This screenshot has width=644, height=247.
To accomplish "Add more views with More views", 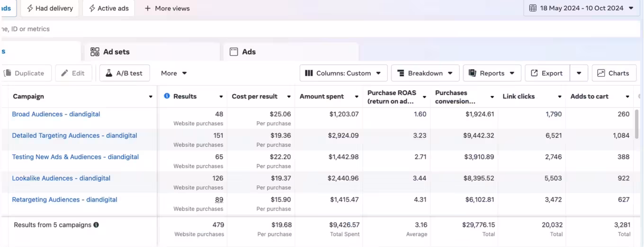I will [x=167, y=8].
